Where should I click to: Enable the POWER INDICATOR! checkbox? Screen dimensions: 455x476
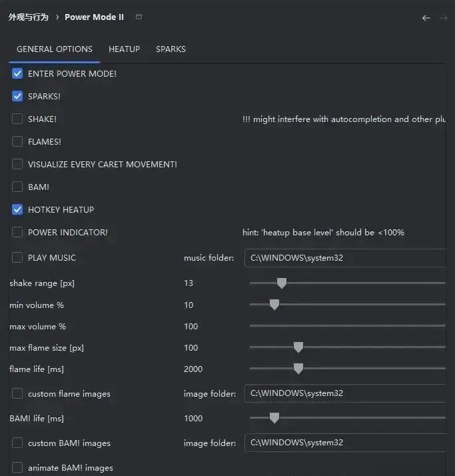coord(17,232)
